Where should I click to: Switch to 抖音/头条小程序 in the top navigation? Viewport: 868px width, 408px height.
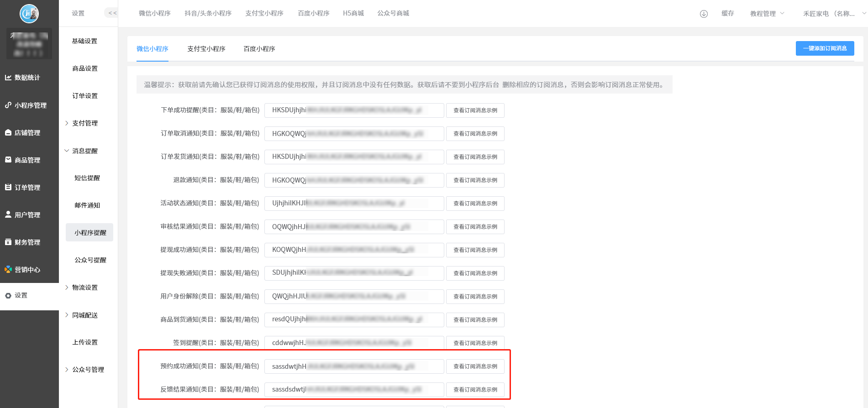(208, 13)
